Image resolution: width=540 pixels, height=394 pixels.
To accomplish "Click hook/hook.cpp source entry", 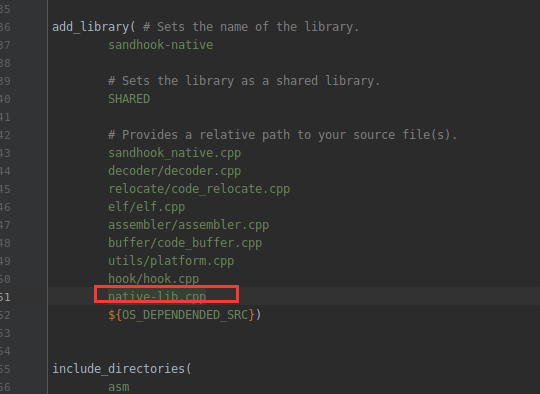I will pyautogui.click(x=154, y=279).
